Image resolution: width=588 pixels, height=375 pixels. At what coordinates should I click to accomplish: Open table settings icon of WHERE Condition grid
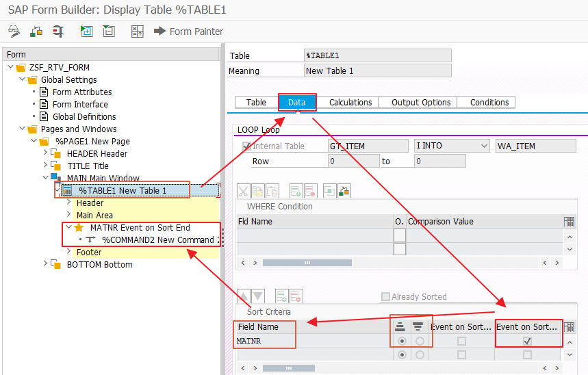(569, 222)
